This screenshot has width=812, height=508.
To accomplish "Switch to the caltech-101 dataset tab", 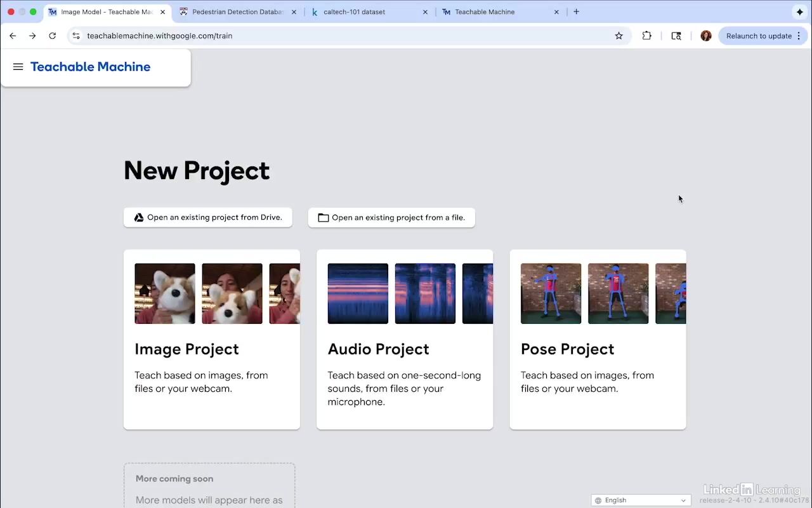I will [x=369, y=12].
